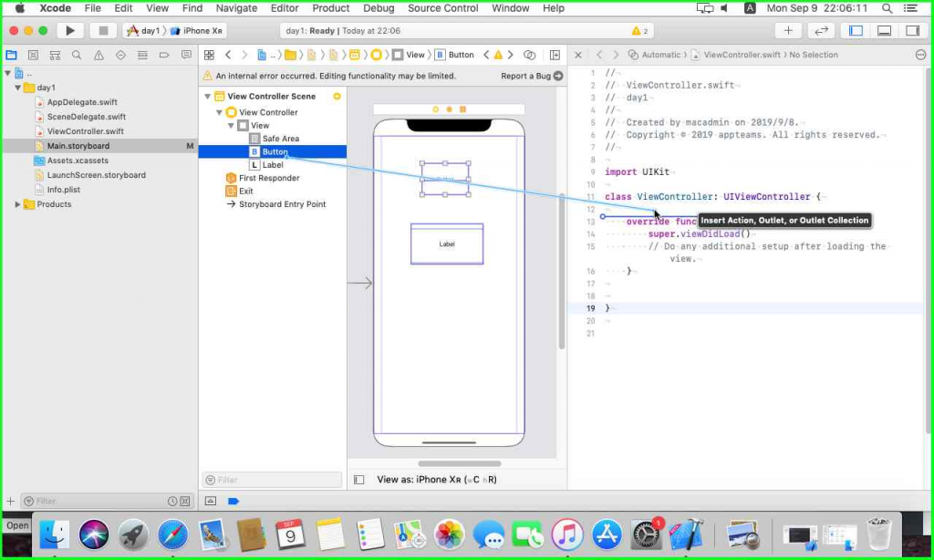The height and width of the screenshot is (560, 934).
Task: Go back in storyboard editor history
Action: [x=228, y=55]
